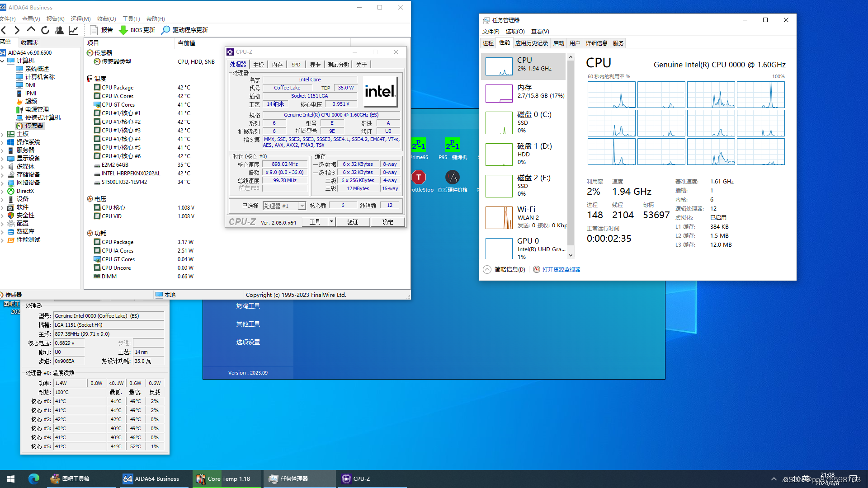Image resolution: width=868 pixels, height=488 pixels.
Task: Click the 确定 button in CPU-Z
Action: (x=387, y=222)
